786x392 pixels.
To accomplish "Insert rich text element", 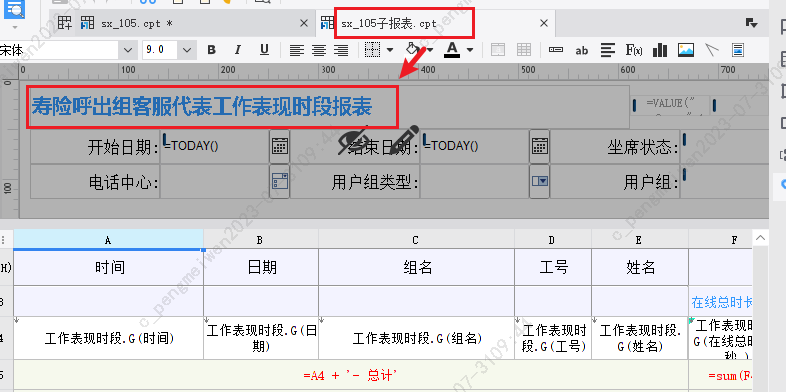I will (x=608, y=50).
